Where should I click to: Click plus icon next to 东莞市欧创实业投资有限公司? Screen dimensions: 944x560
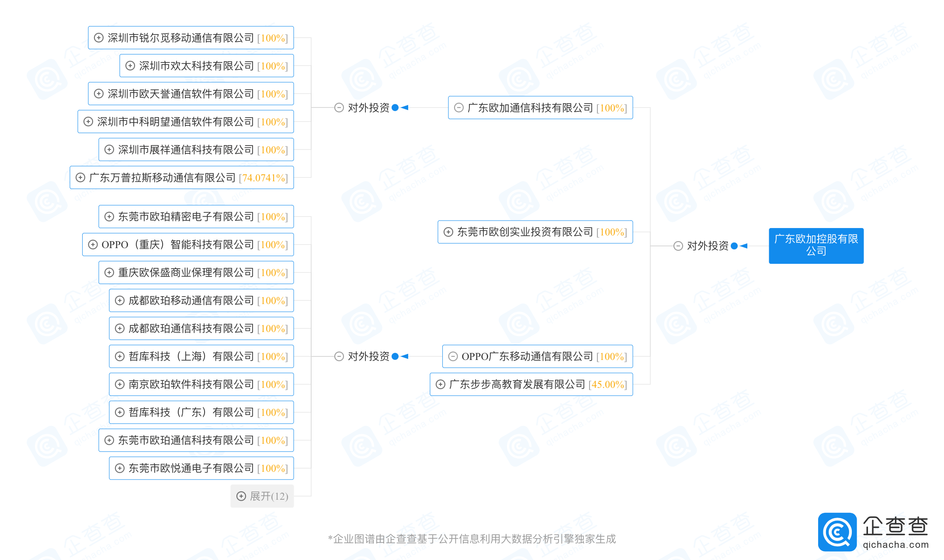(x=448, y=232)
